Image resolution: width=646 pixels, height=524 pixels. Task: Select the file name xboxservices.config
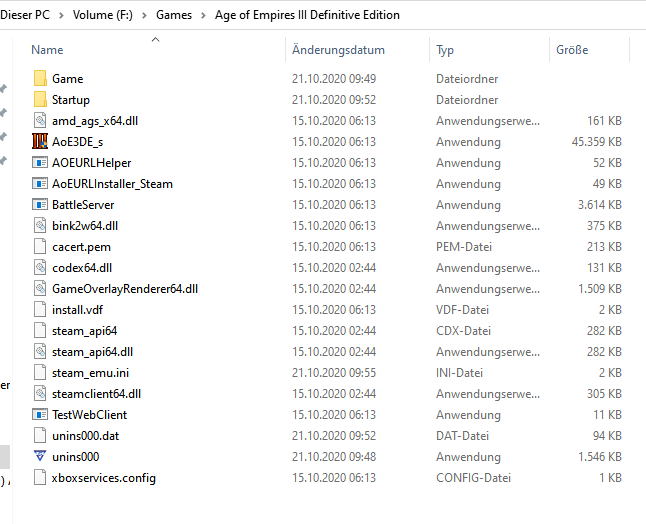[x=104, y=478]
